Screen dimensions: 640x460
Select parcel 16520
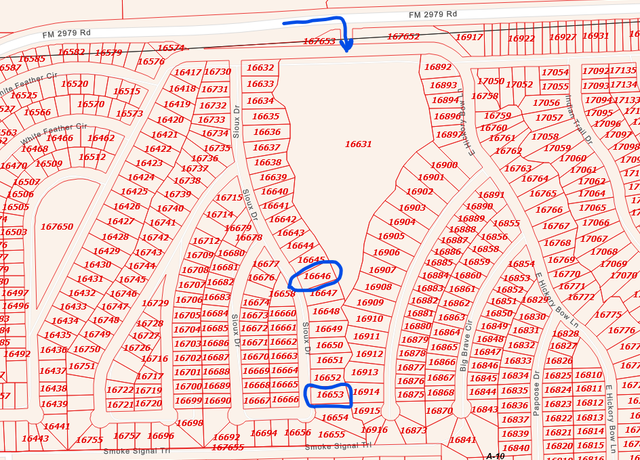pyautogui.click(x=75, y=84)
